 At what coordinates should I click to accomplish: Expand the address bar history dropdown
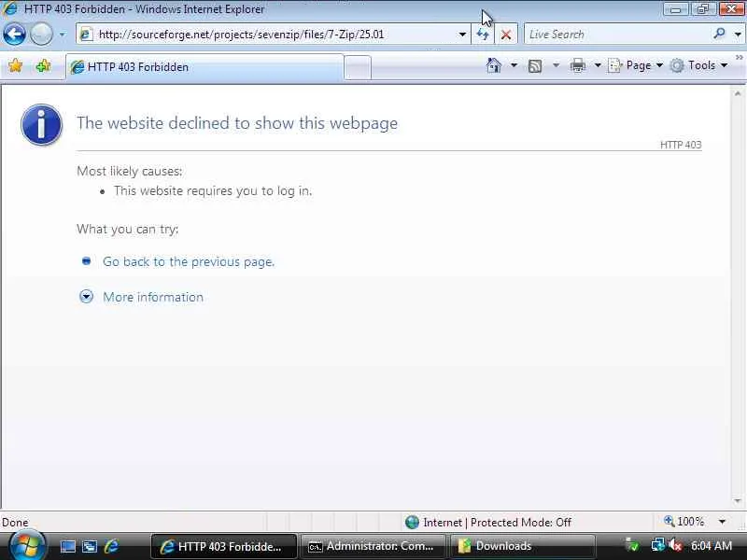(462, 35)
